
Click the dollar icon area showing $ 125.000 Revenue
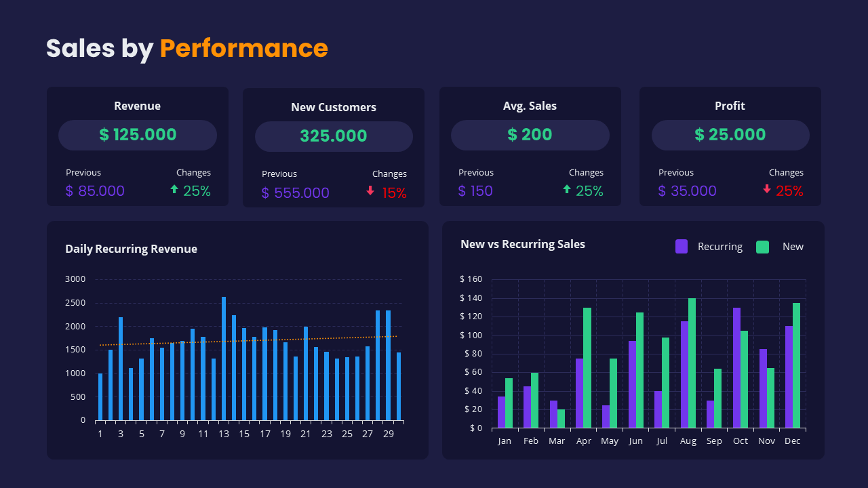pos(138,135)
